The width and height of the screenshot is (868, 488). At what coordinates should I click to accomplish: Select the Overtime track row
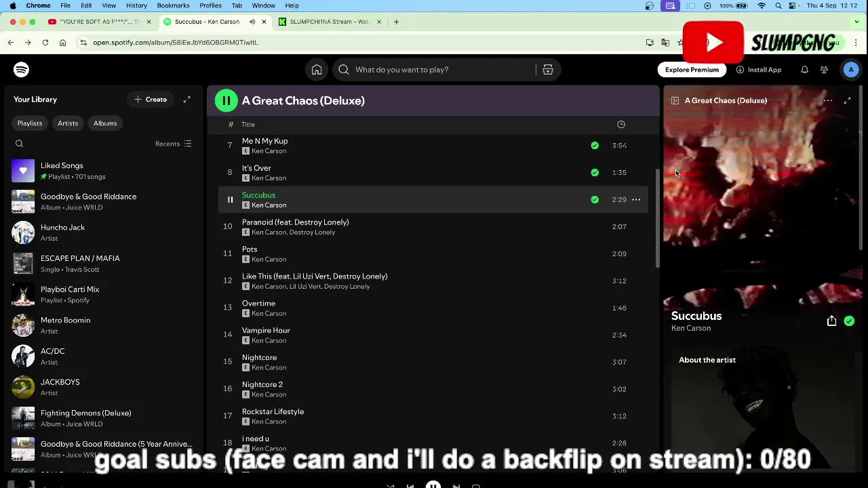tap(433, 308)
